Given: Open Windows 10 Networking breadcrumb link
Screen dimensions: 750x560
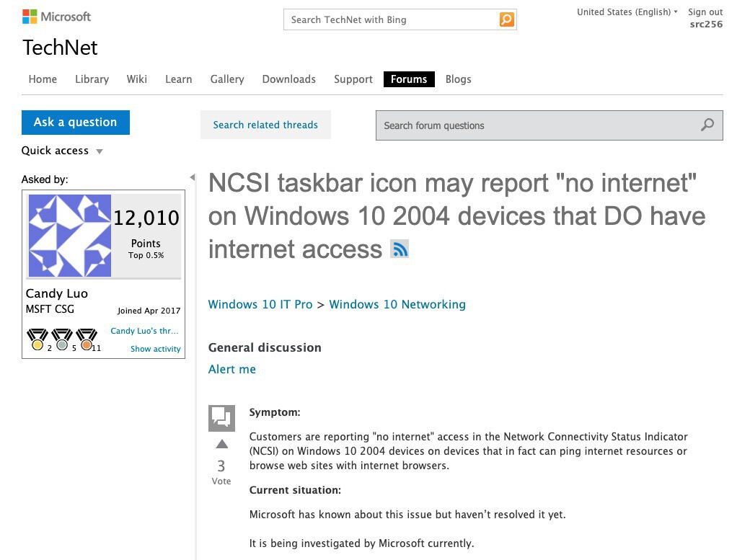Looking at the screenshot, I should point(397,305).
